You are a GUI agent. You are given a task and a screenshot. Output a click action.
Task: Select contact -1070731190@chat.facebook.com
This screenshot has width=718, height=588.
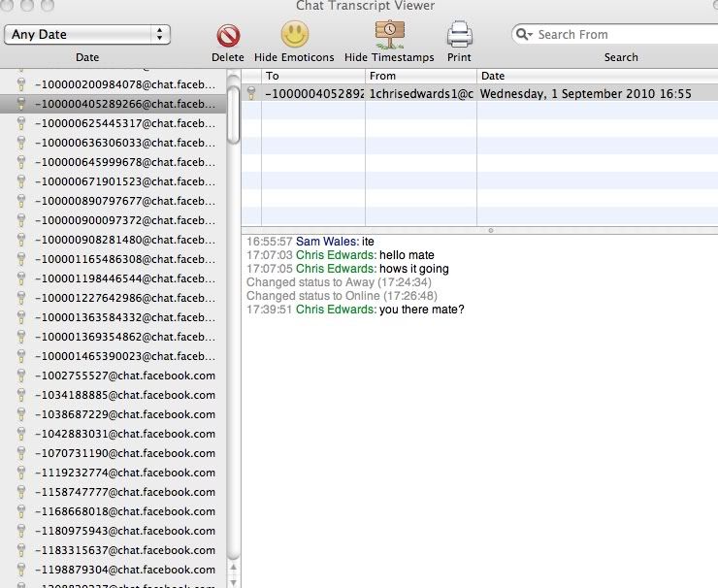pos(125,453)
